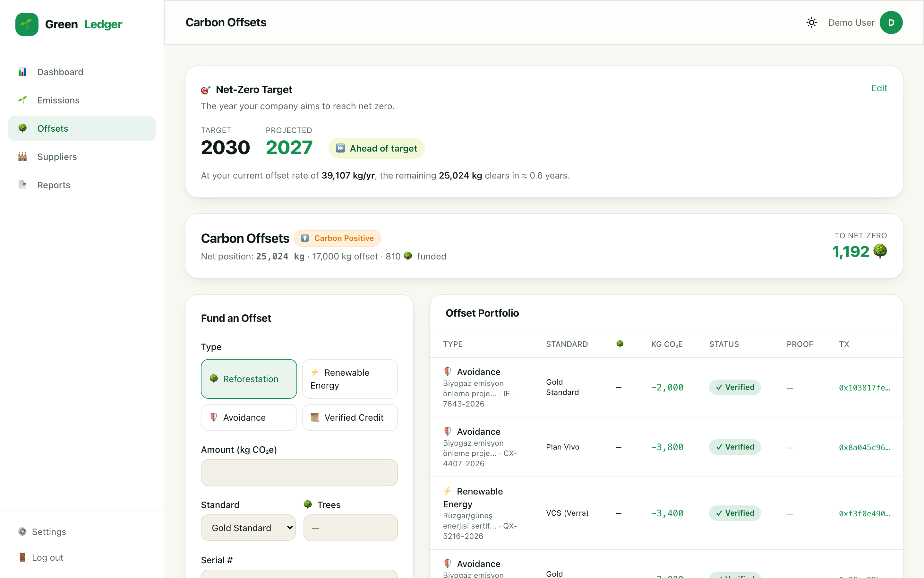Click the Dashboard bar chart icon
This screenshot has width=924, height=578.
click(22, 72)
